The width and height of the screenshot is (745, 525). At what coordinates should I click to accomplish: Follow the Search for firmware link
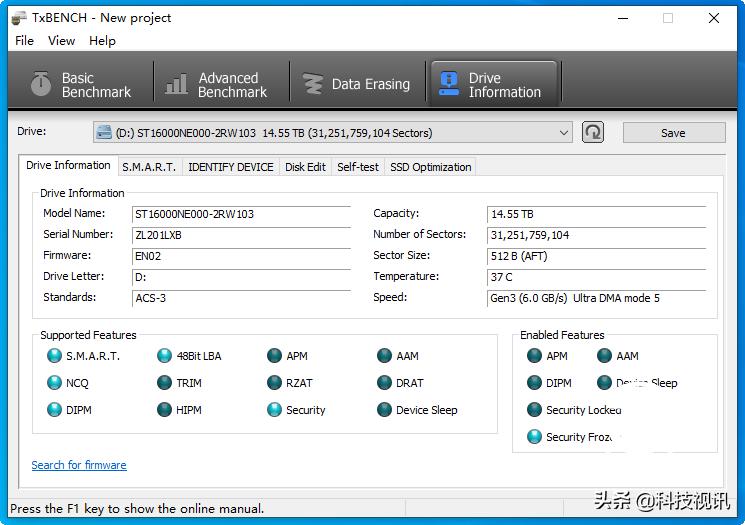(79, 465)
